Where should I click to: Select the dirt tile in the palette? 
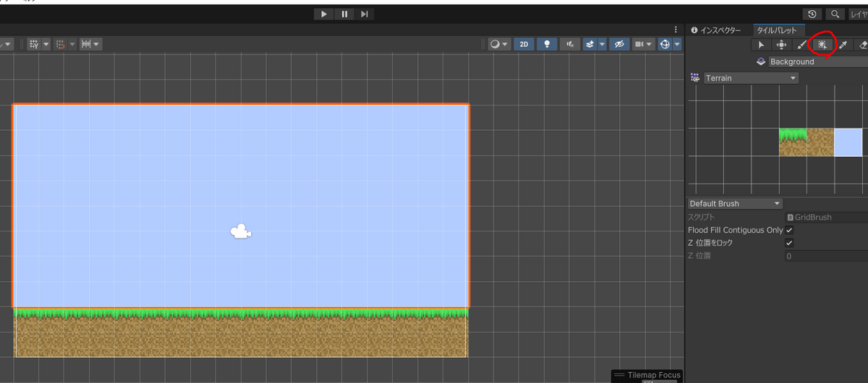coord(820,142)
